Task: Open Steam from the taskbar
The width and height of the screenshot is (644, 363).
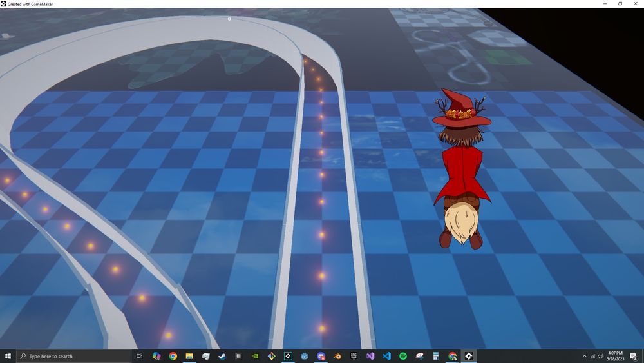Action: click(222, 356)
